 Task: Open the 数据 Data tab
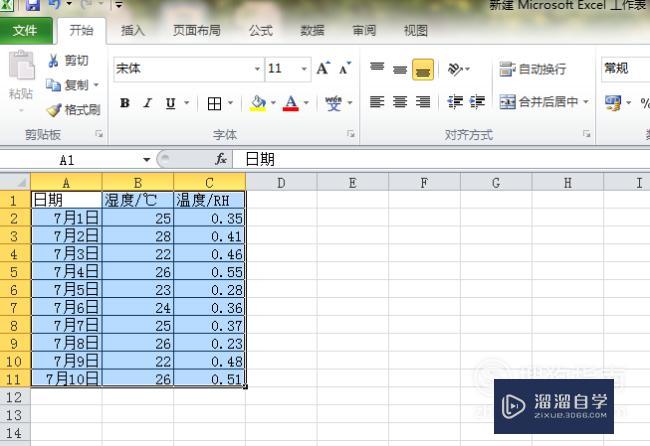point(312,31)
